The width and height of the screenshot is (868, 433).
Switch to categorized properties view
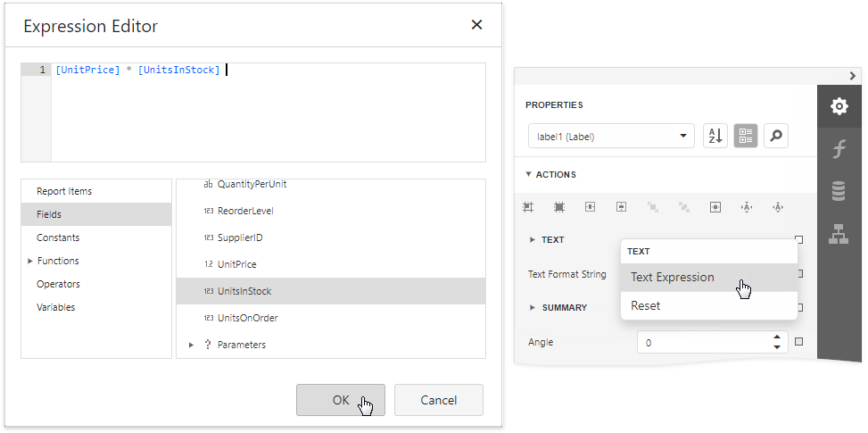point(746,136)
